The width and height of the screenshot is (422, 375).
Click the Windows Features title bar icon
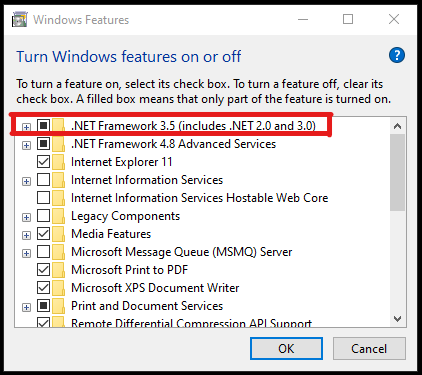[20, 19]
